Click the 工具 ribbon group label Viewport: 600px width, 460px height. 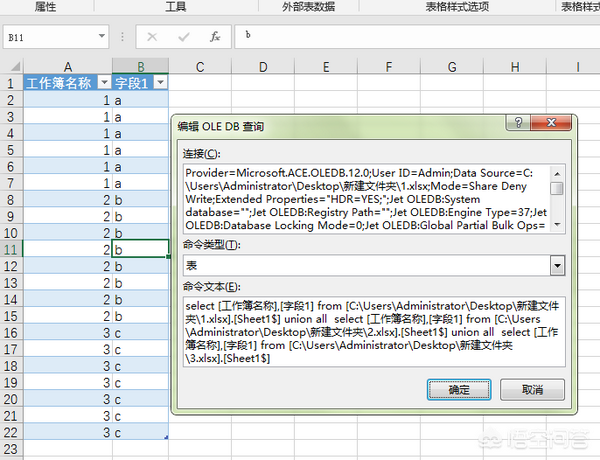pyautogui.click(x=176, y=7)
